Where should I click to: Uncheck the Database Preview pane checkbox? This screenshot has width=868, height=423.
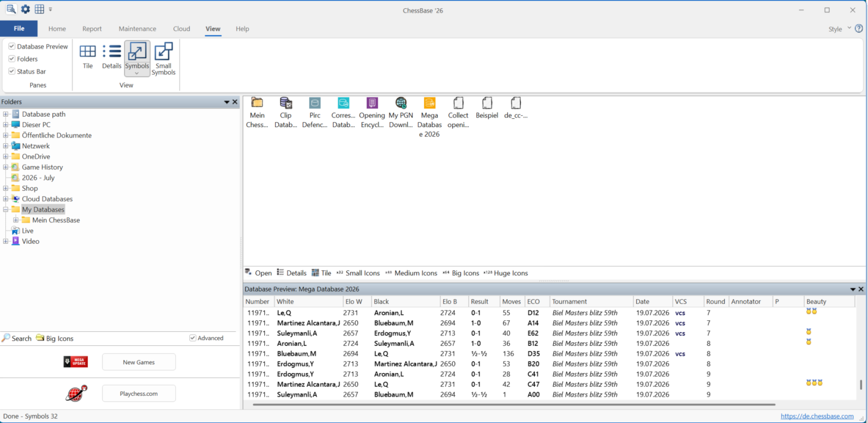point(12,46)
